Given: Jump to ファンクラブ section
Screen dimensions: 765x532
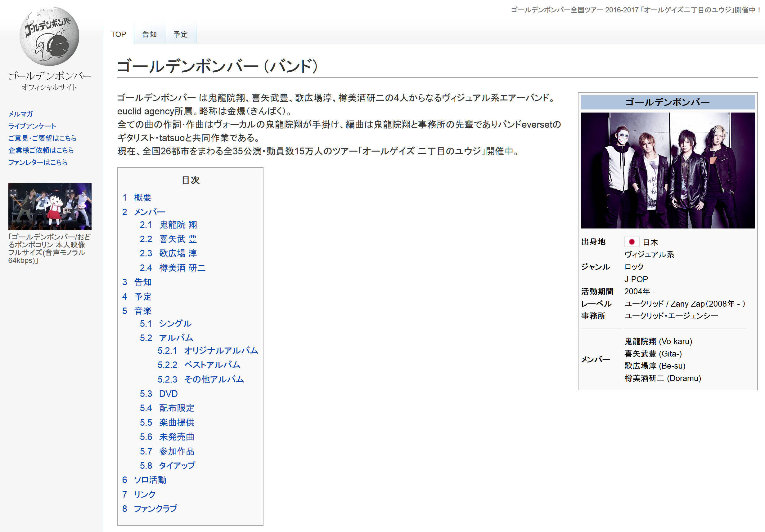Looking at the screenshot, I should [x=155, y=509].
